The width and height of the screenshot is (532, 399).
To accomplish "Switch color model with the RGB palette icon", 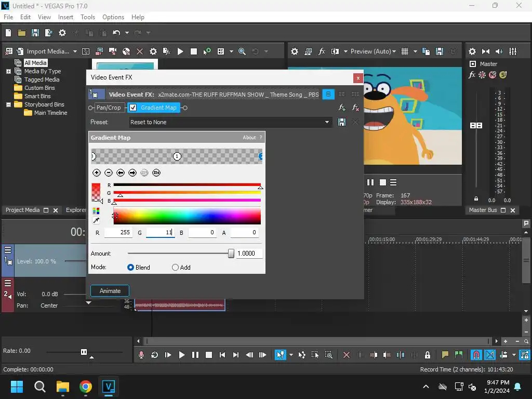I will pyautogui.click(x=96, y=211).
